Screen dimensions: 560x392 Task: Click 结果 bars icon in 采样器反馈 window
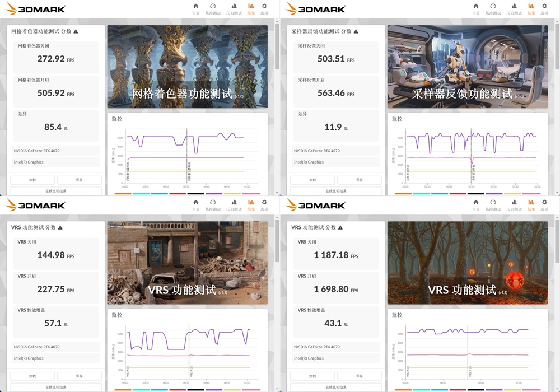[531, 6]
